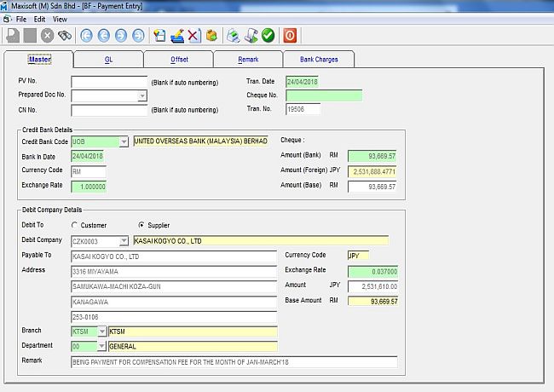The width and height of the screenshot is (554, 392).
Task: Open the Branch dropdown list
Action: click(102, 331)
